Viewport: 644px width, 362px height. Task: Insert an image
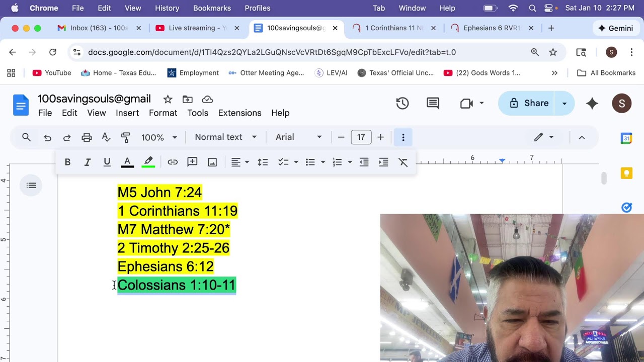pyautogui.click(x=212, y=162)
